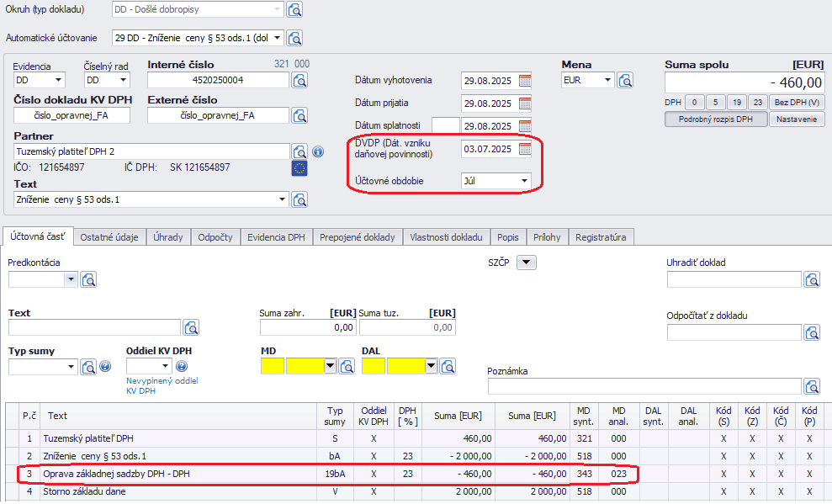
Task: Toggle the DPH 19 rate button
Action: (x=736, y=103)
